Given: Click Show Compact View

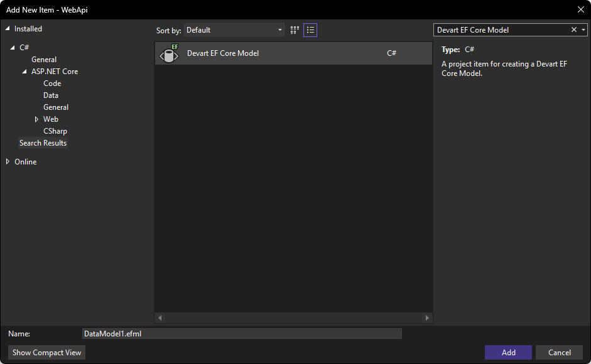Looking at the screenshot, I should point(46,352).
